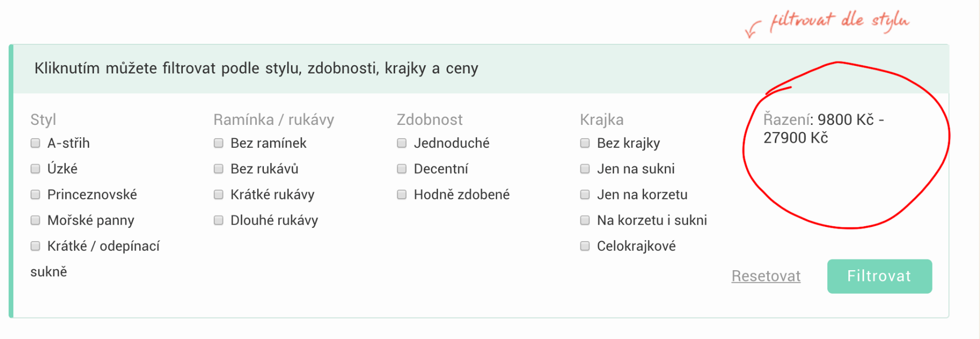
Task: Enable the Hodně zdobené filter
Action: (x=402, y=195)
